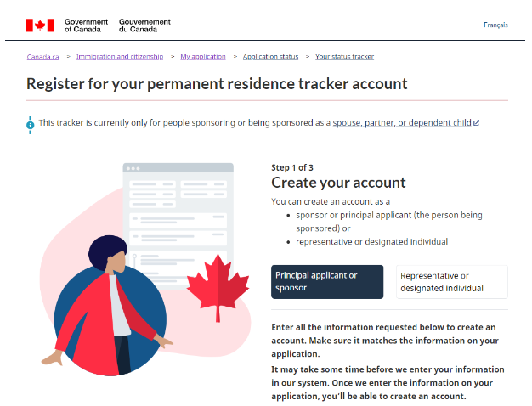This screenshot has height=406, width=532.
Task: Click the Government of Canada wordmark
Action: click(x=86, y=25)
